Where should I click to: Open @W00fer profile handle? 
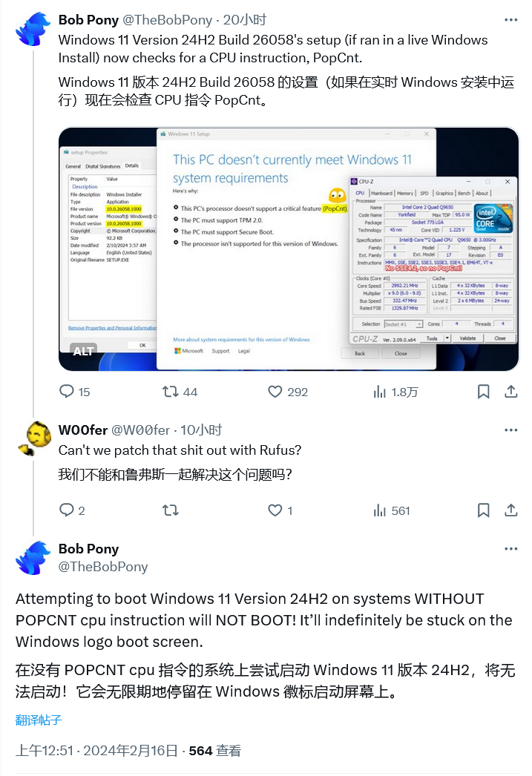click(140, 430)
